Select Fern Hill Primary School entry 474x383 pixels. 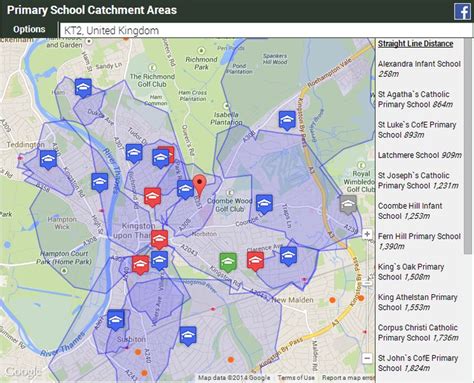(419, 241)
